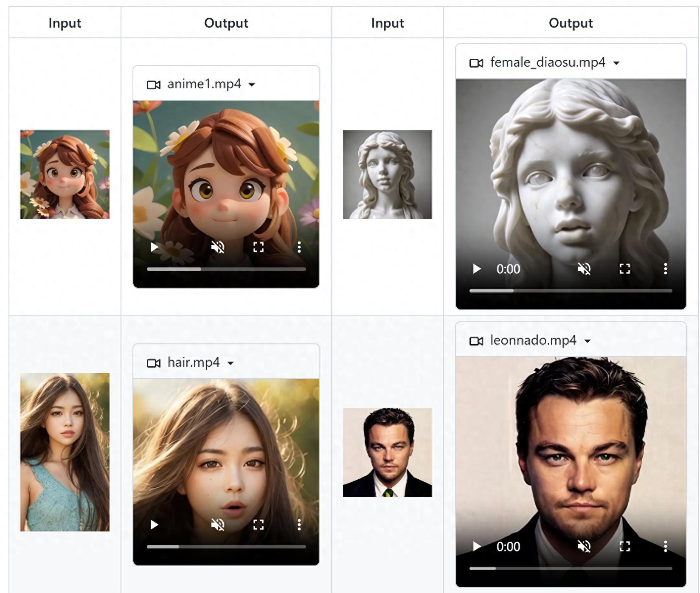Screen dimensions: 700x593
Task: Open the man in suit input image
Action: [x=388, y=452]
